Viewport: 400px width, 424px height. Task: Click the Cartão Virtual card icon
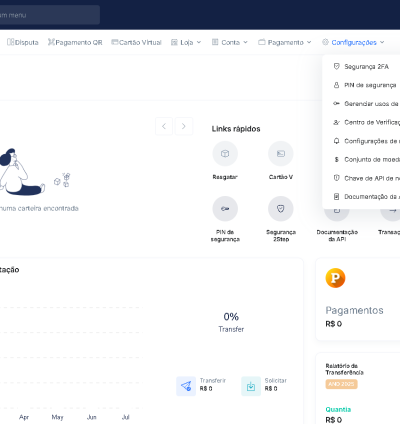click(115, 42)
